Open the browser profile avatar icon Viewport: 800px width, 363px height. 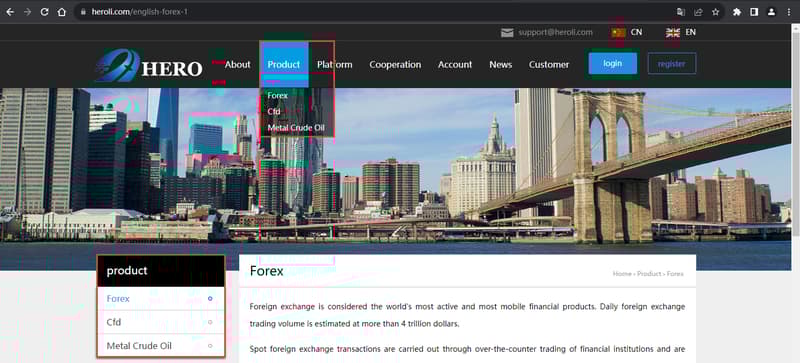pos(771,12)
